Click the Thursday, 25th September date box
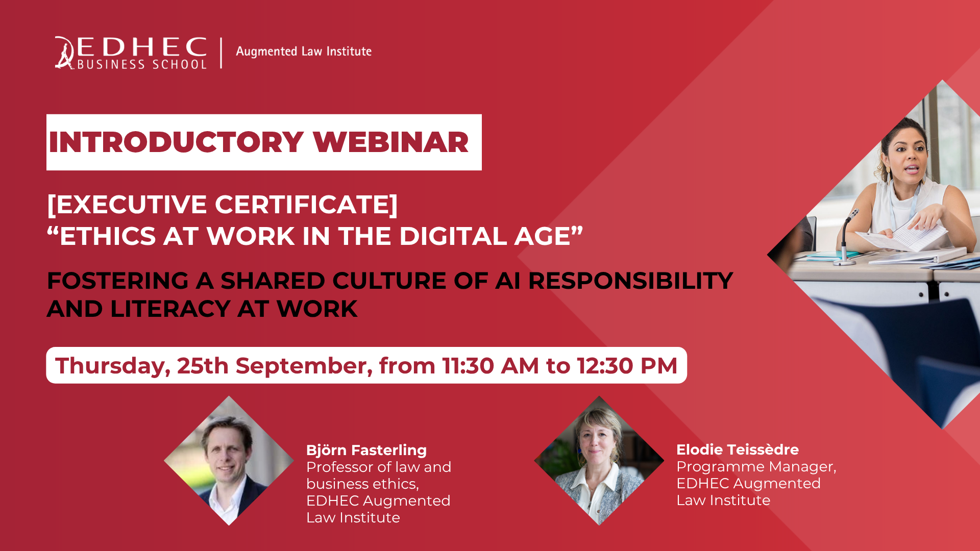Image resolution: width=980 pixels, height=551 pixels. point(366,365)
